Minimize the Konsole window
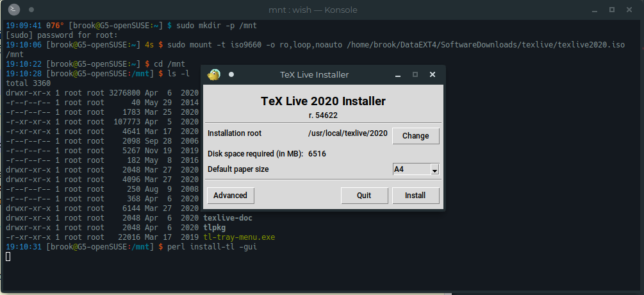The width and height of the screenshot is (644, 295). point(594,10)
